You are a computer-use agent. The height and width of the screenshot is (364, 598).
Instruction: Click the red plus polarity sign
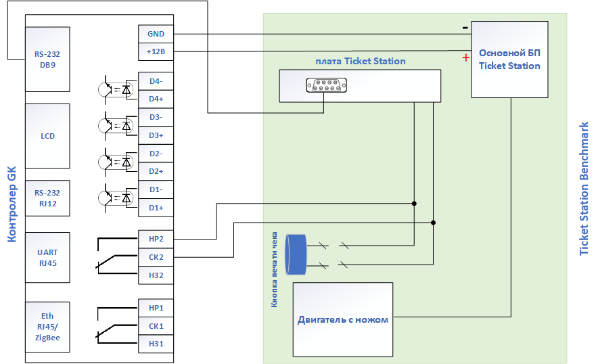465,58
